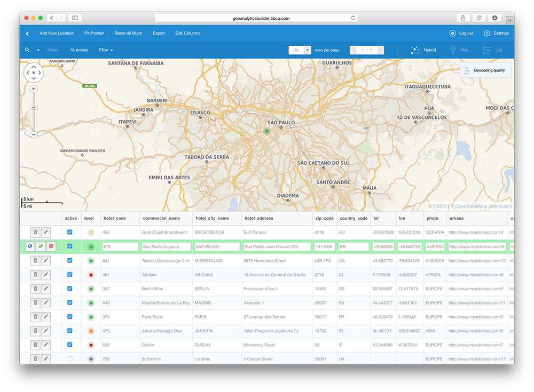Switch to the Map view
This screenshot has width=534, height=392.
459,50
